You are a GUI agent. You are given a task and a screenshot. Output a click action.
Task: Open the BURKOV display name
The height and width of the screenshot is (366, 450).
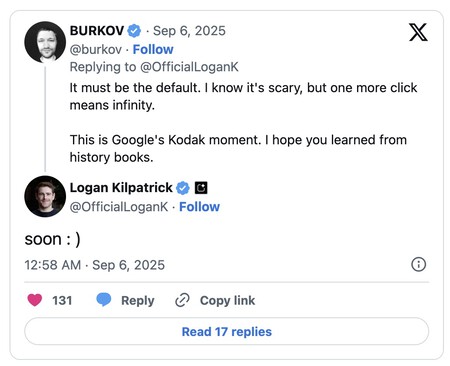pyautogui.click(x=97, y=31)
